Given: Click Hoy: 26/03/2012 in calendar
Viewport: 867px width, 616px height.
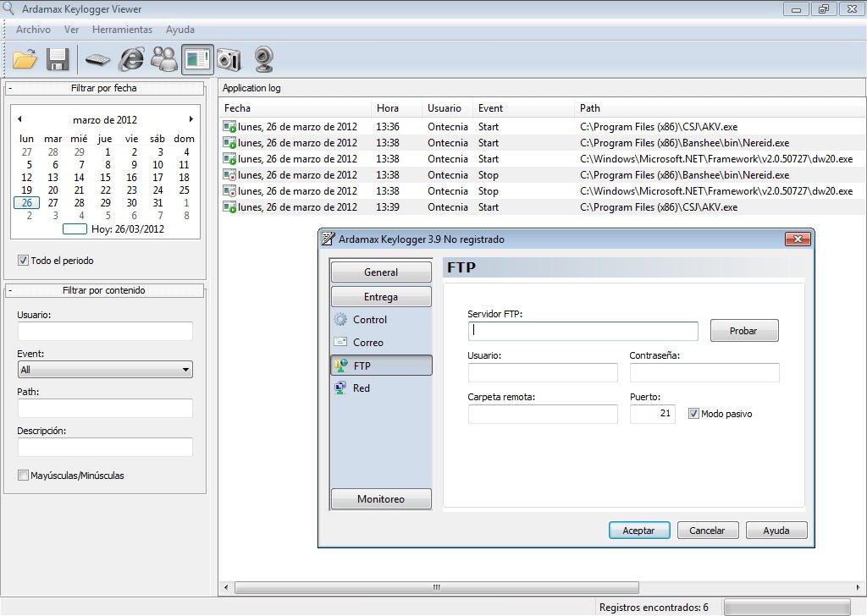Looking at the screenshot, I should [128, 228].
